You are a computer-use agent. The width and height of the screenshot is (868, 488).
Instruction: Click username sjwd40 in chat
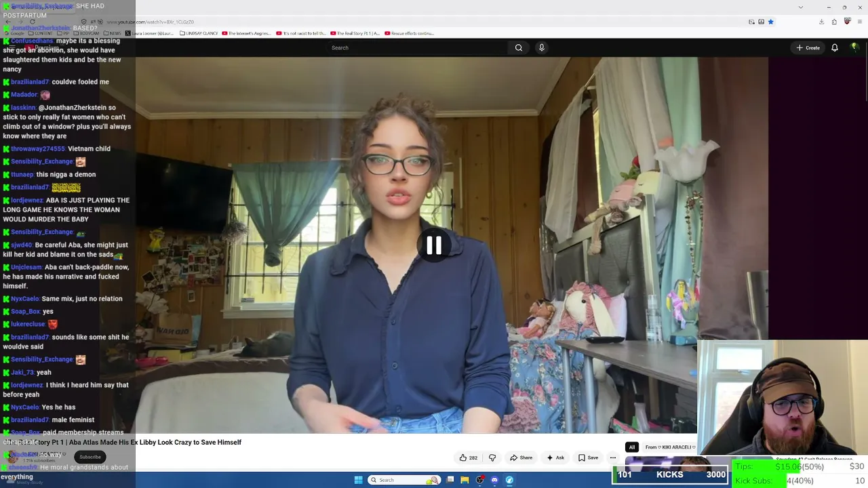(22, 245)
